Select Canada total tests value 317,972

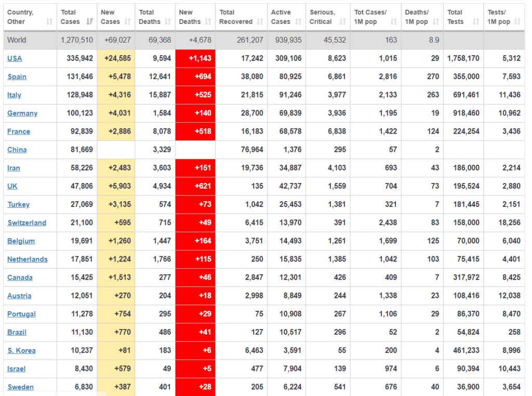466,278
